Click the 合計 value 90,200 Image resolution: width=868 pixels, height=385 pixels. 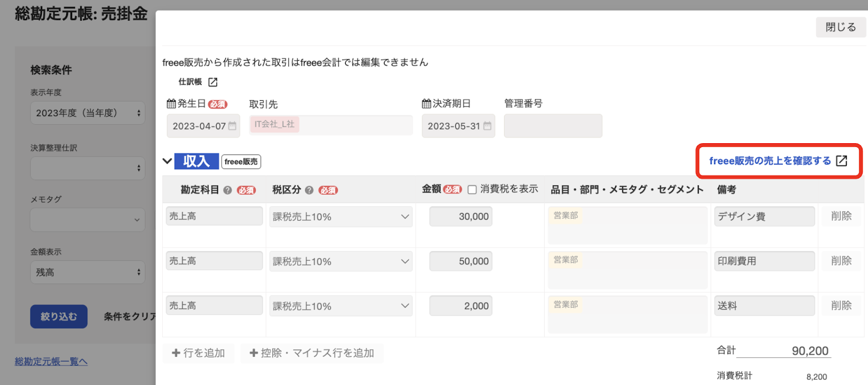tap(810, 351)
